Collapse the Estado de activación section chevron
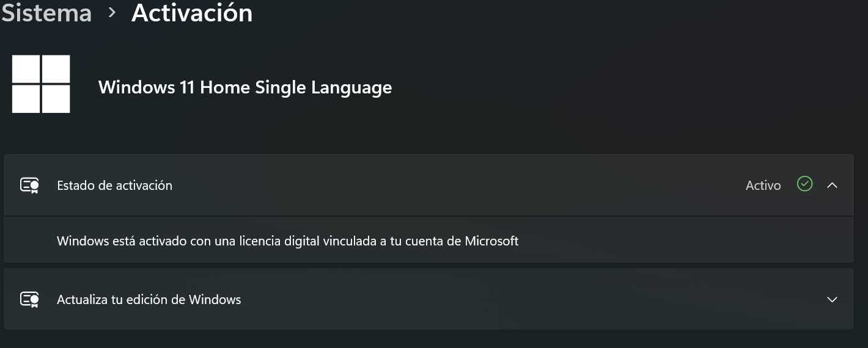The image size is (868, 348). pos(832,185)
